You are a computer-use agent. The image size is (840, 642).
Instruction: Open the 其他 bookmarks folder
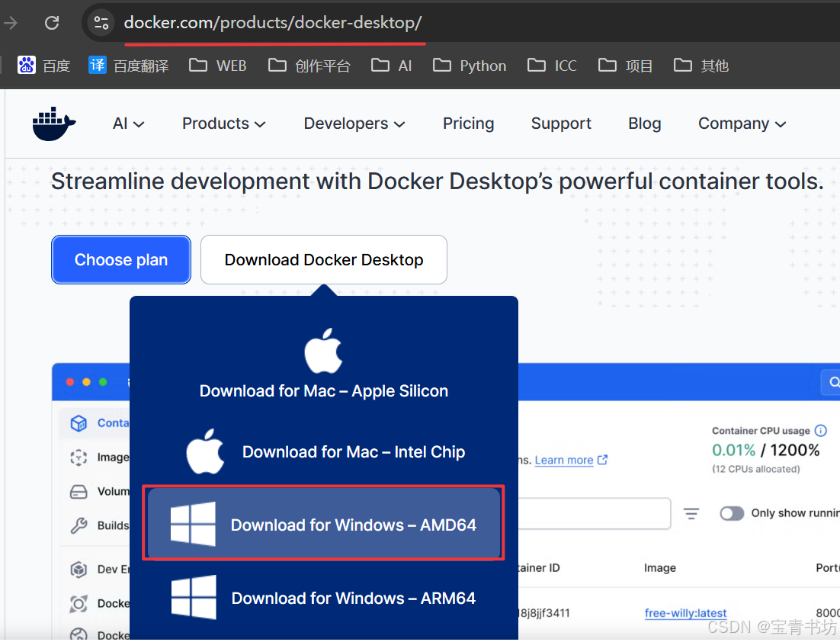701,66
